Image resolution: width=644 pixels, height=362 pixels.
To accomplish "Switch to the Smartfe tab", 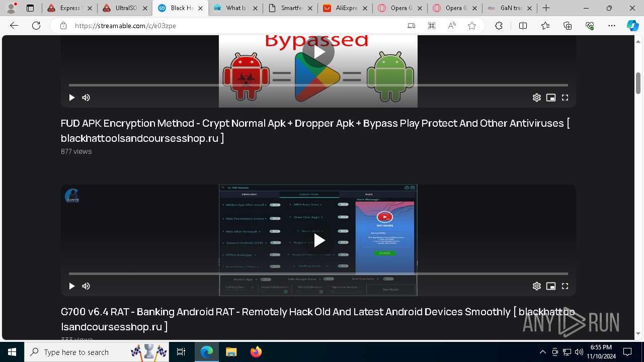I will 291,8.
